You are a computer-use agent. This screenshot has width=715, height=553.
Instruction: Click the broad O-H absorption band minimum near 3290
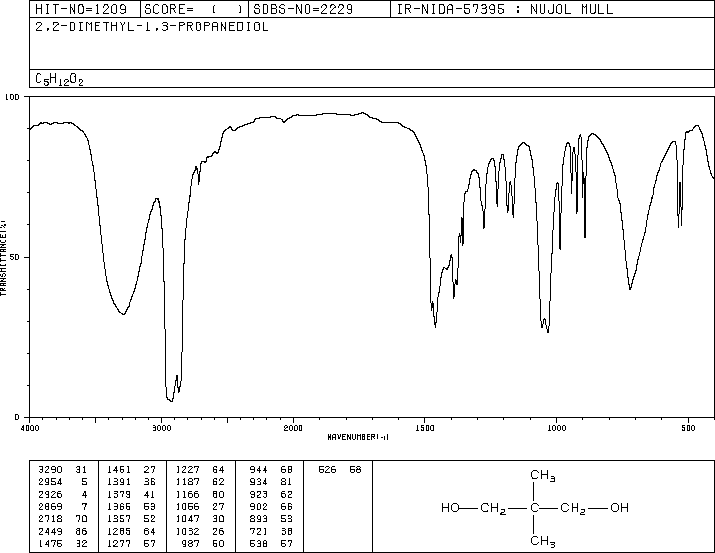coord(123,314)
